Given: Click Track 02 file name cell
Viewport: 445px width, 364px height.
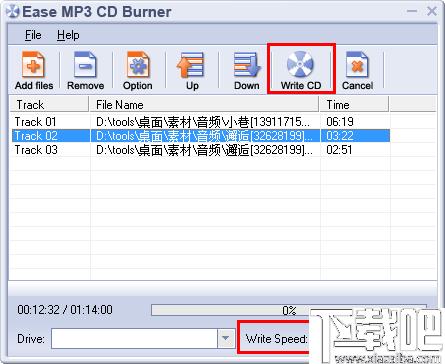Looking at the screenshot, I should coord(204,136).
